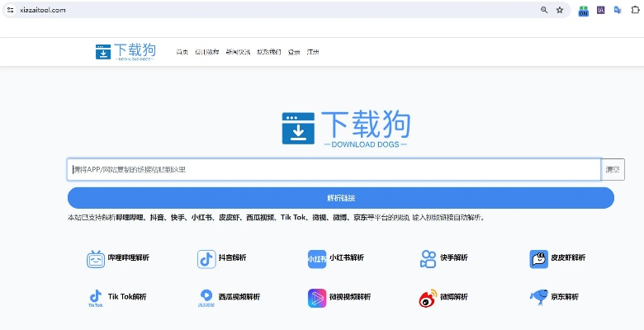Select the Xigua Video (西瓜视频) icon
Viewport: 644px width, 330px height.
(x=206, y=297)
